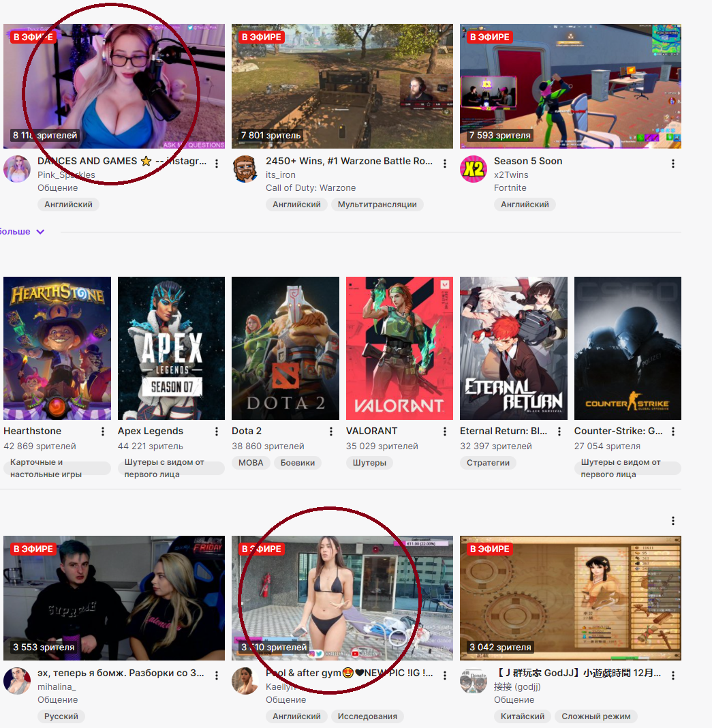Open options menu for its_iron stream
This screenshot has height=728, width=712.
click(445, 164)
